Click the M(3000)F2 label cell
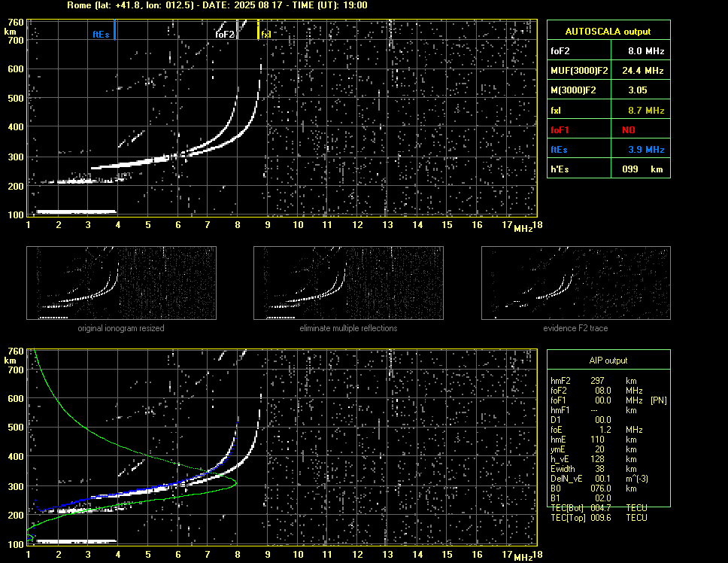Screen dimensions: 728x563 tap(579, 90)
